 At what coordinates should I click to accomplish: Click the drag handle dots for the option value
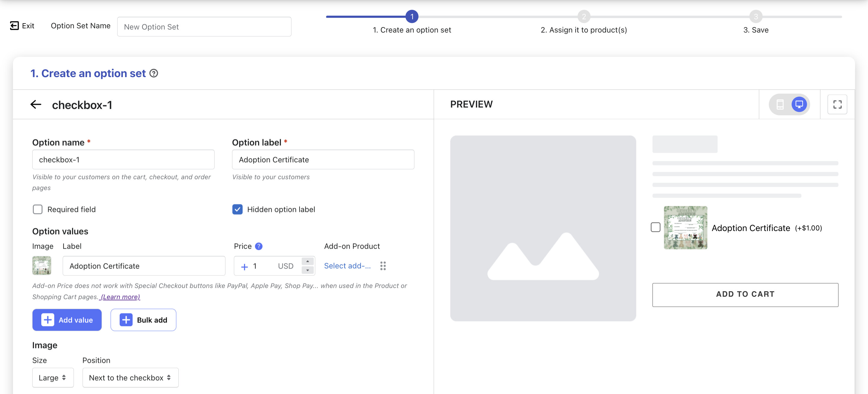pos(383,266)
